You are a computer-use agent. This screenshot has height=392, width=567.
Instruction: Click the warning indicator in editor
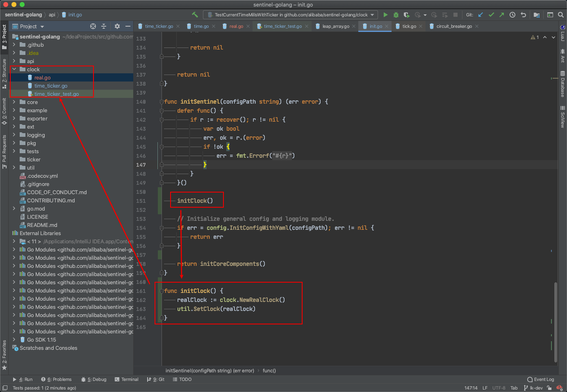[535, 37]
